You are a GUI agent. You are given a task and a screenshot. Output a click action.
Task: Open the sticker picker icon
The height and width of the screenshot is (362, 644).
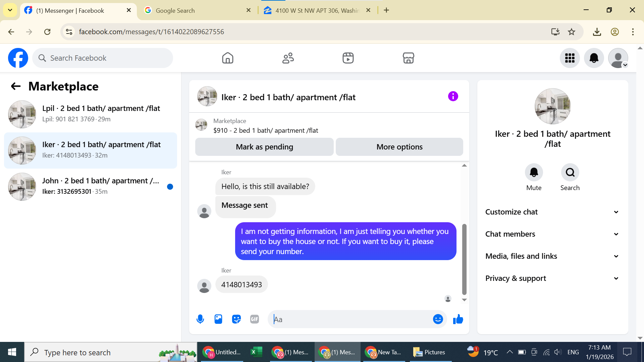pyautogui.click(x=236, y=319)
